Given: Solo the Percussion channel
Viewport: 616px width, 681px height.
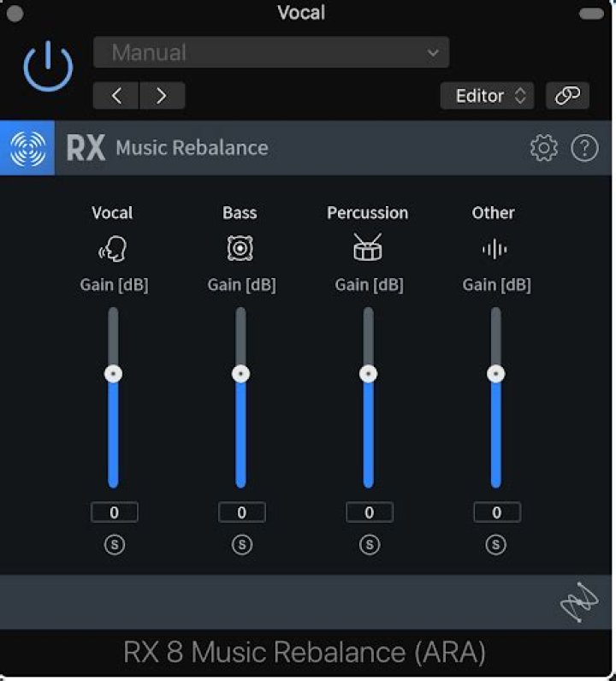Looking at the screenshot, I should pyautogui.click(x=369, y=545).
